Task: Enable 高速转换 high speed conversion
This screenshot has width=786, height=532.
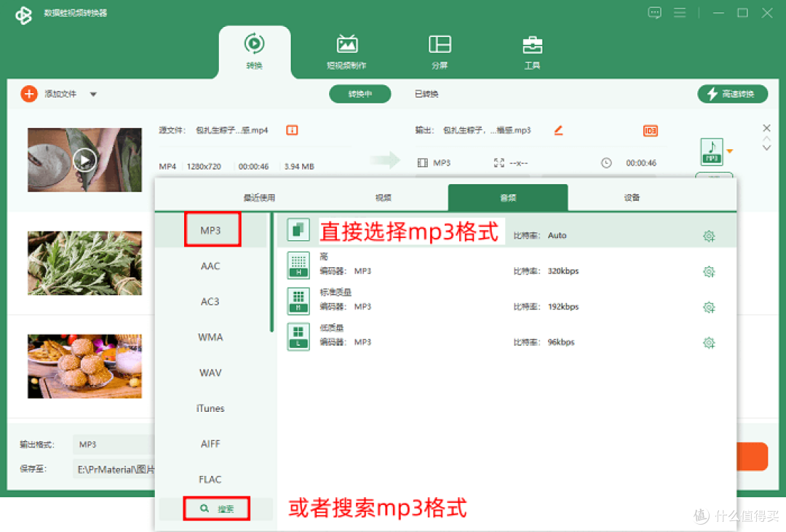Action: click(x=732, y=94)
